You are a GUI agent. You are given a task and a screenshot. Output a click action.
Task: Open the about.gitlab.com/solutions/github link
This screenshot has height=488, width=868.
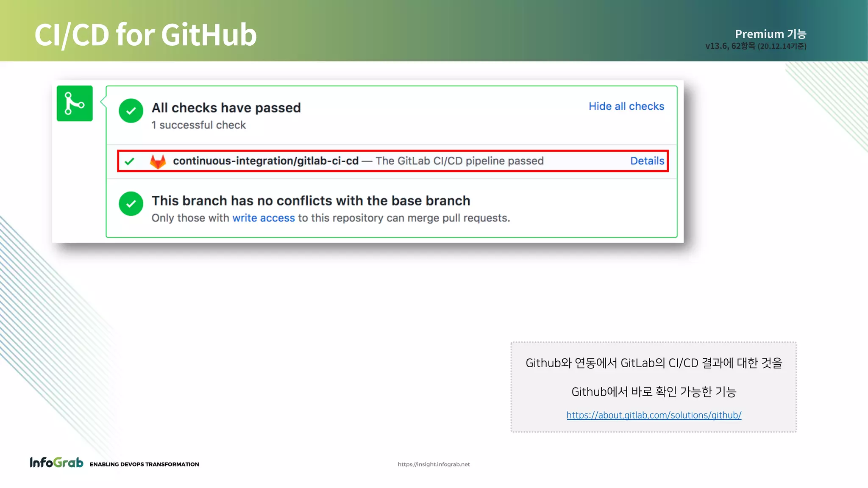click(x=654, y=415)
